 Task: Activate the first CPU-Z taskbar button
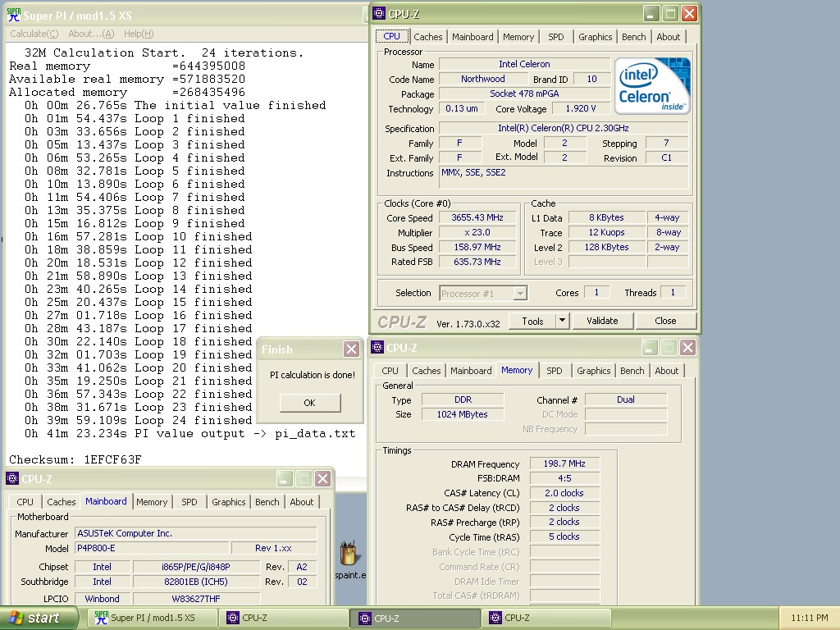pos(281,618)
